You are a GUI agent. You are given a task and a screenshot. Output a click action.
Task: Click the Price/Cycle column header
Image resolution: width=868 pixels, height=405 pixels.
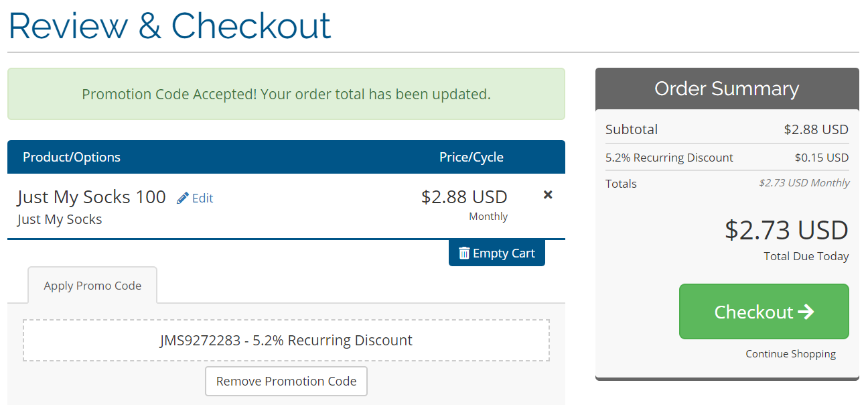click(471, 157)
